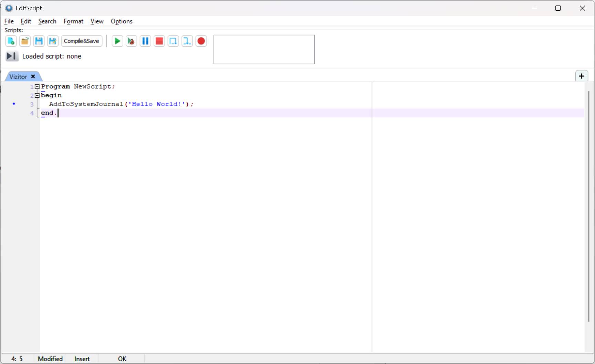
Task: Open the Format menu
Action: click(73, 21)
